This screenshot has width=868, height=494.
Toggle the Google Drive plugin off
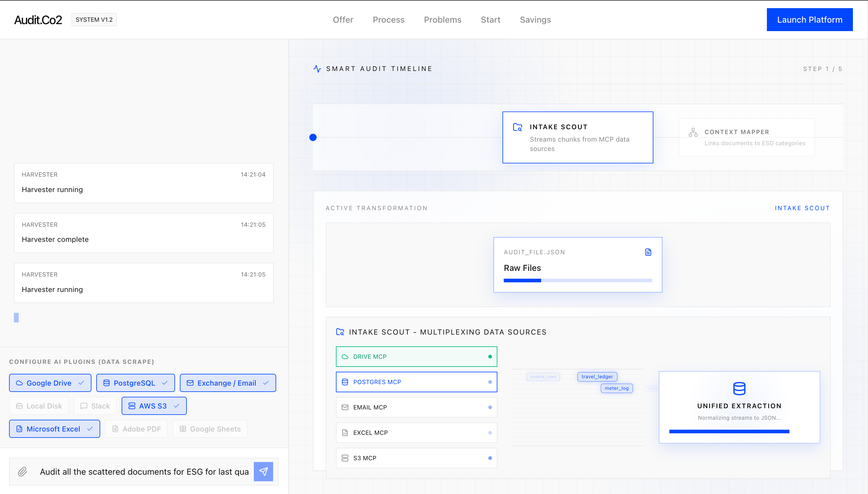click(x=50, y=383)
